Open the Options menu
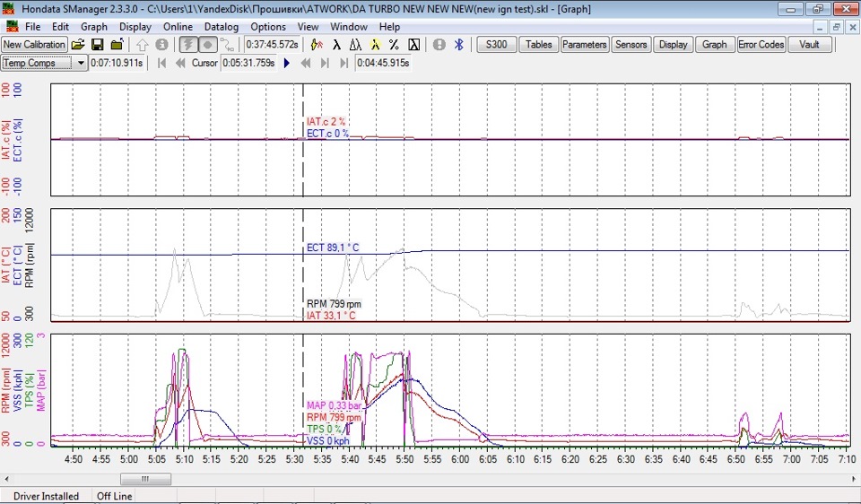This screenshot has height=504, width=861. click(268, 26)
